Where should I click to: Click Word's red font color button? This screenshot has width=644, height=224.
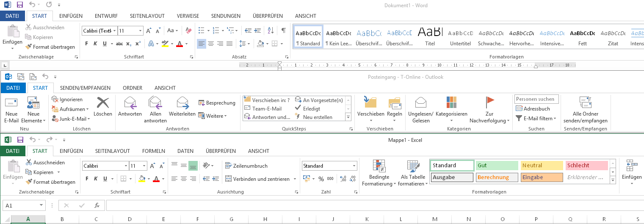[180, 44]
